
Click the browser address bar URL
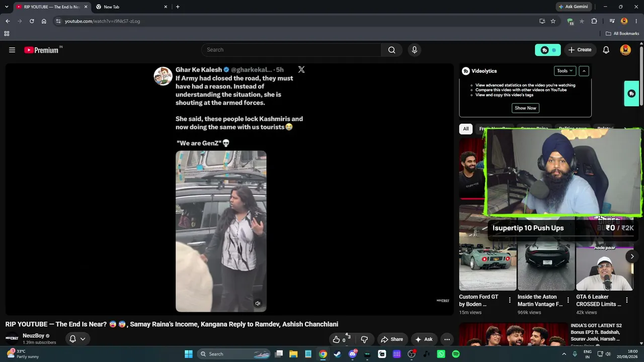click(x=102, y=21)
